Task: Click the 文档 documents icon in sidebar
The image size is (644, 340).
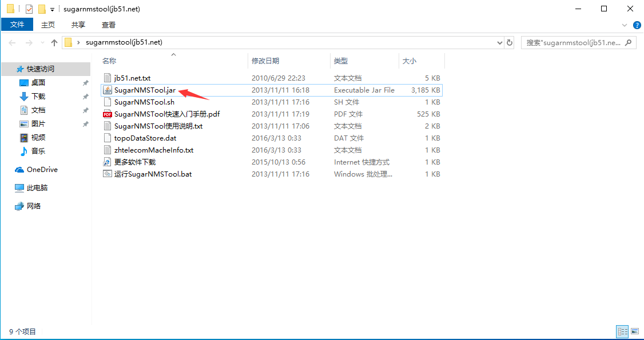Action: tap(24, 110)
